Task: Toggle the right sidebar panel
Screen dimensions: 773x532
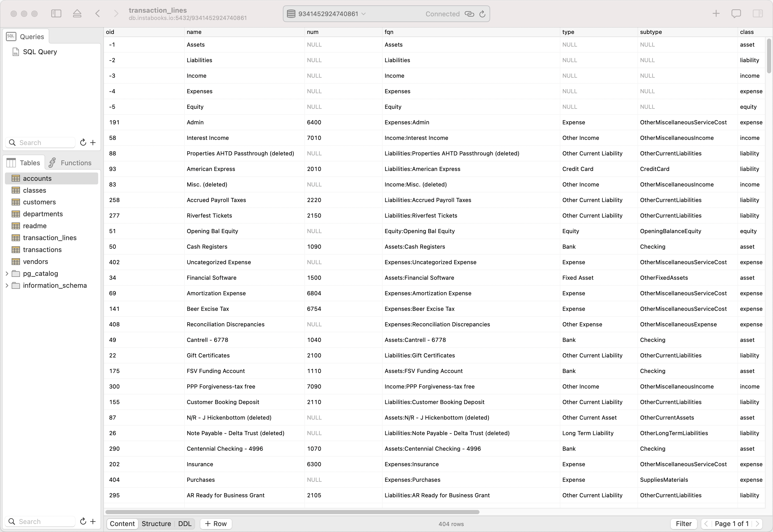Action: tap(757, 14)
